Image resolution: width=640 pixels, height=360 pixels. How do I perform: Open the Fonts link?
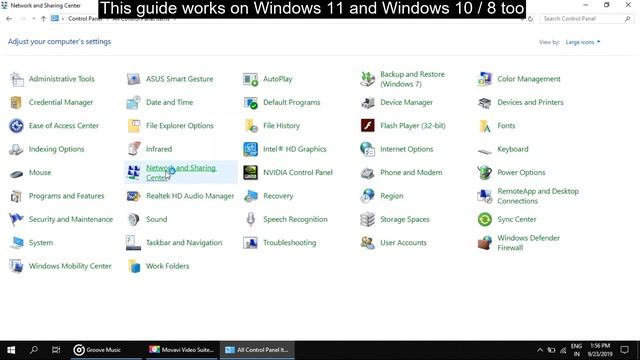click(x=506, y=126)
